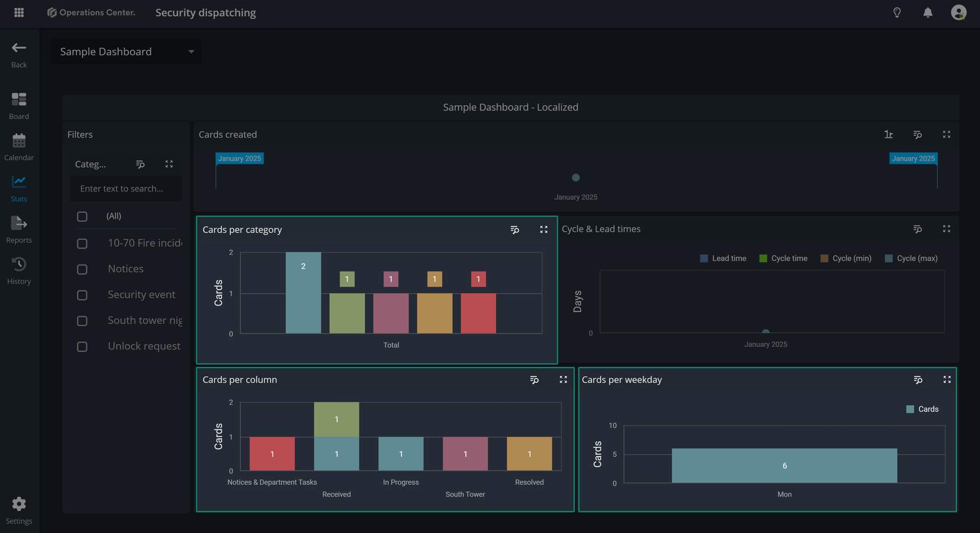This screenshot has height=533, width=980.
Task: Open the user account avatar
Action: (958, 12)
